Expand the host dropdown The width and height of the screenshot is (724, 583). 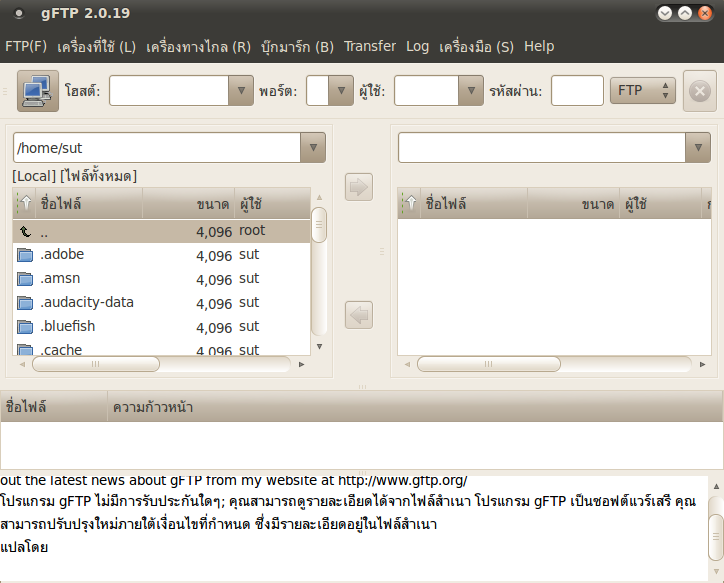click(241, 90)
